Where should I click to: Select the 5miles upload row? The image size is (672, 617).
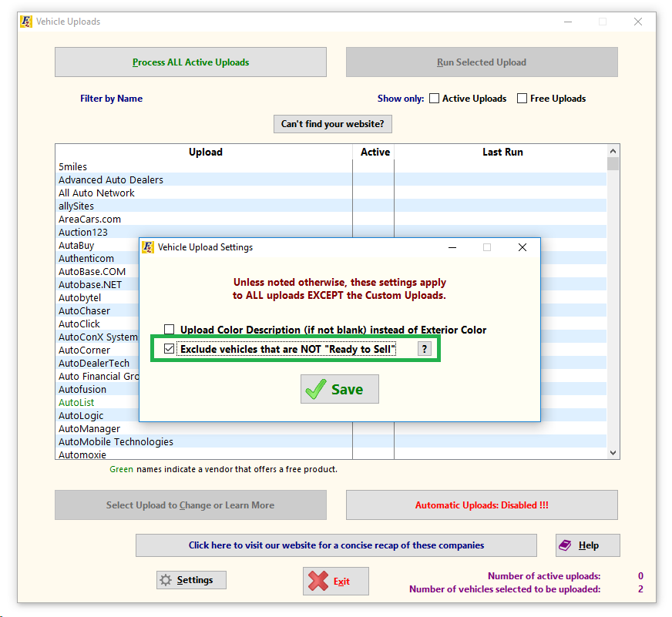pyautogui.click(x=331, y=166)
